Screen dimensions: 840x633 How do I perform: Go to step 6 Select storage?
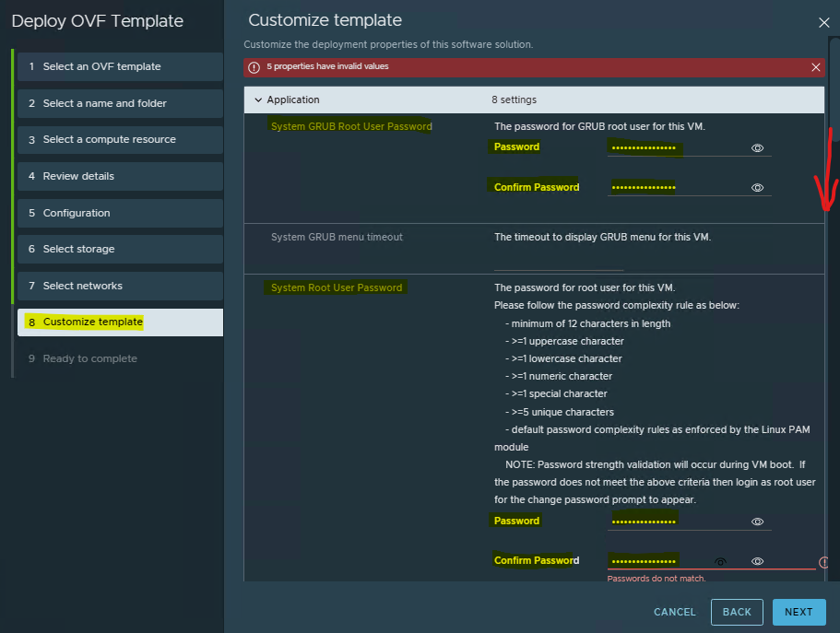(120, 249)
